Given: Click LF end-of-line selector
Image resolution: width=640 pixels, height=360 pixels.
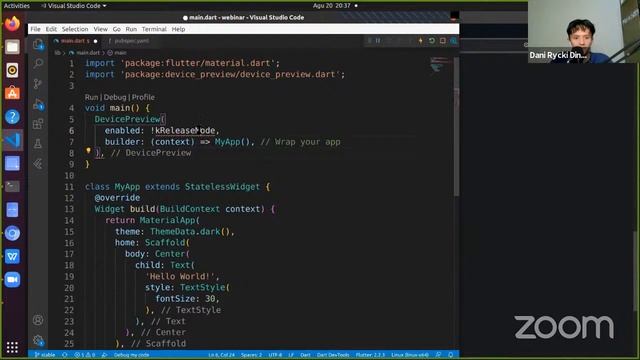Looking at the screenshot, I should coord(291,355).
